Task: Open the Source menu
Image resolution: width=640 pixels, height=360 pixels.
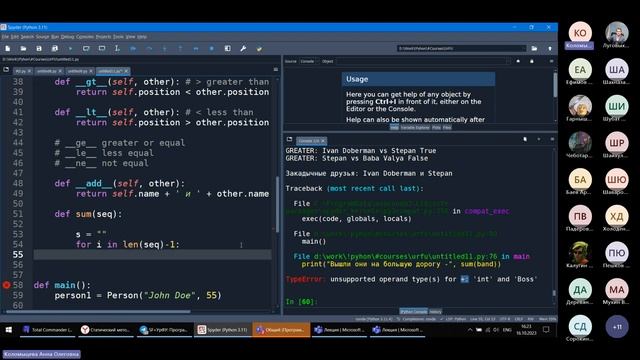Action: click(42, 37)
